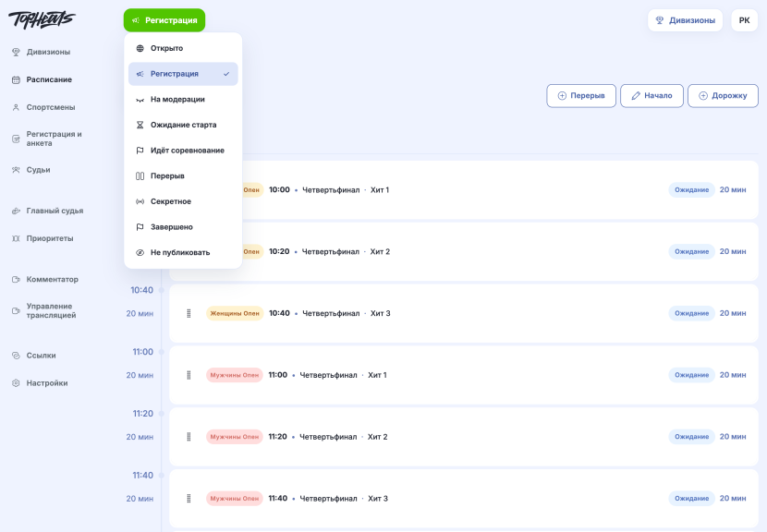Open the Спортсмены sidebar section
The height and width of the screenshot is (532, 767).
[43, 107]
